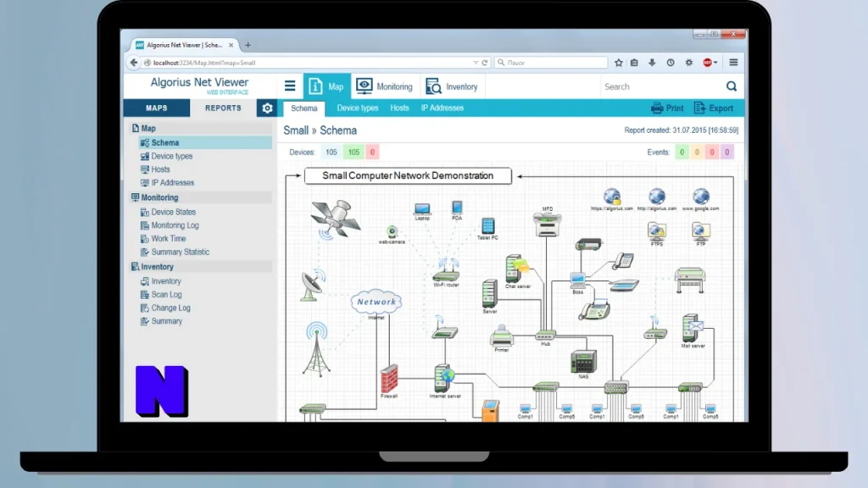
Task: Switch to the Monitoring section
Action: click(384, 86)
